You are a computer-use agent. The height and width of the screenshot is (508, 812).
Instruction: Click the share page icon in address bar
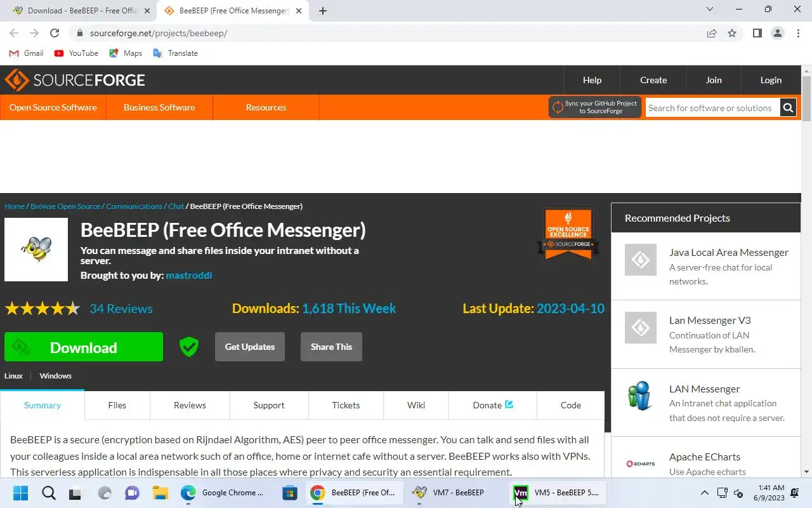click(712, 33)
